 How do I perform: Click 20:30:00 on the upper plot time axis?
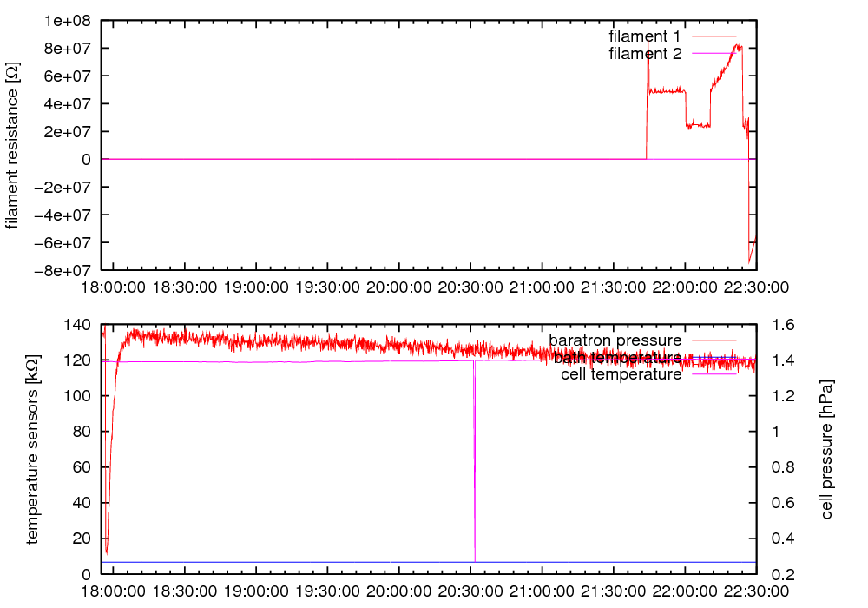point(470,287)
